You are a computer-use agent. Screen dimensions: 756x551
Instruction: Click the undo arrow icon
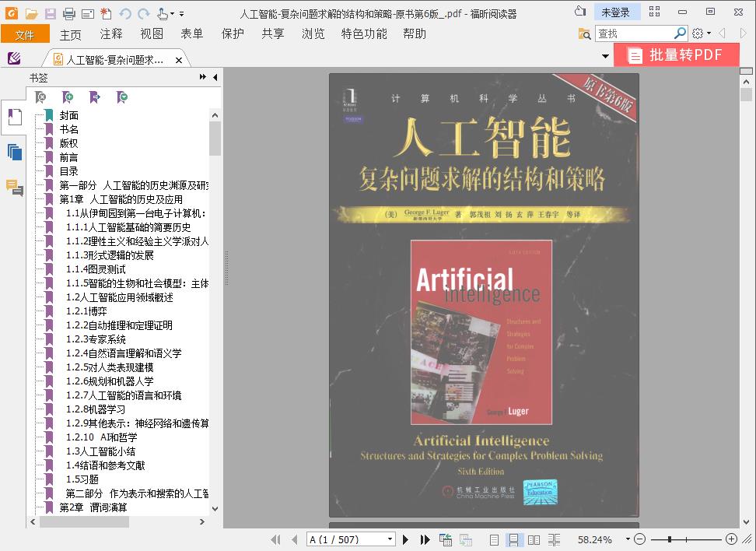[x=125, y=13]
